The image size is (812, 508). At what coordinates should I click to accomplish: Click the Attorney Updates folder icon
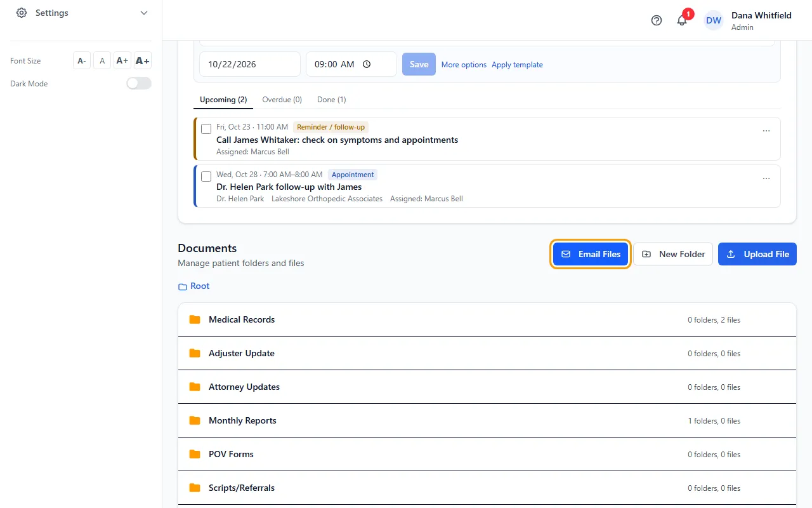[x=195, y=387]
